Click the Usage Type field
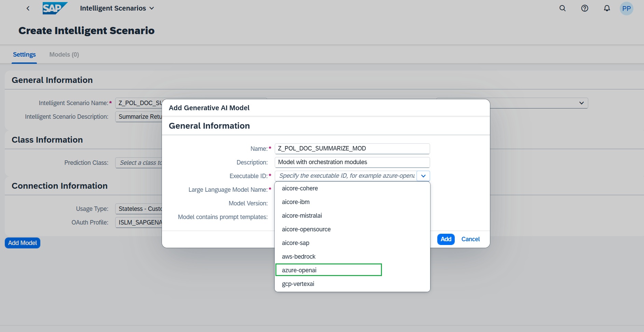 pyautogui.click(x=139, y=209)
